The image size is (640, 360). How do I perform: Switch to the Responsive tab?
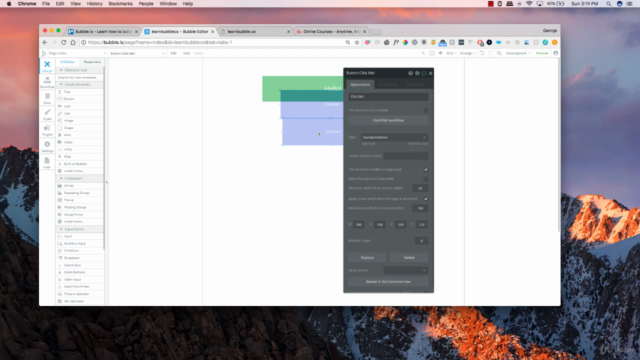coord(92,62)
